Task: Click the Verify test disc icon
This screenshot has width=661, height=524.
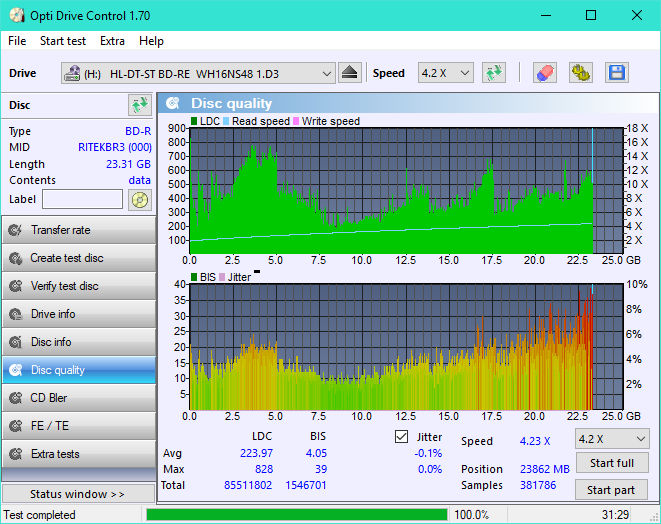Action: click(16, 286)
